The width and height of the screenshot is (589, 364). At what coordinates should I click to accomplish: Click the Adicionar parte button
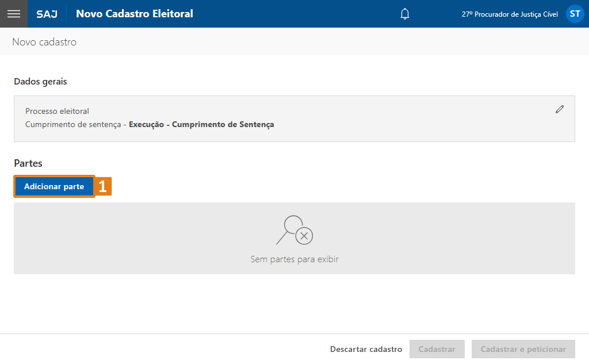tap(54, 186)
